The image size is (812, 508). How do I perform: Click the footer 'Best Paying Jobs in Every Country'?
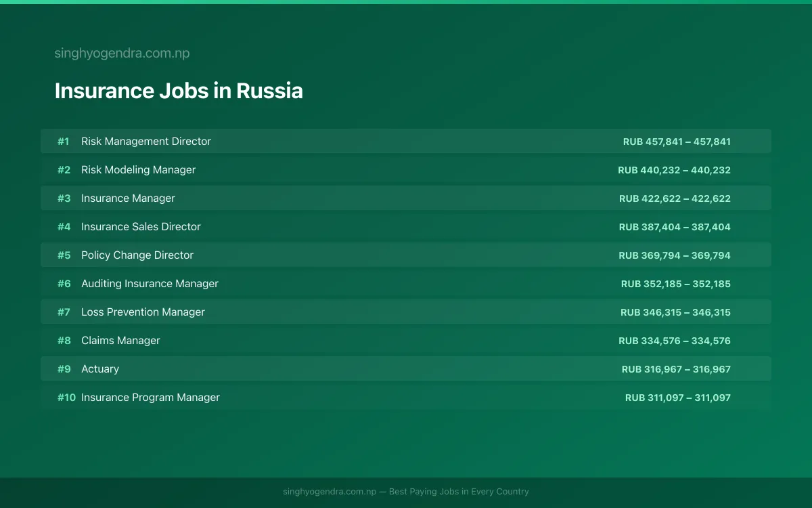point(459,492)
